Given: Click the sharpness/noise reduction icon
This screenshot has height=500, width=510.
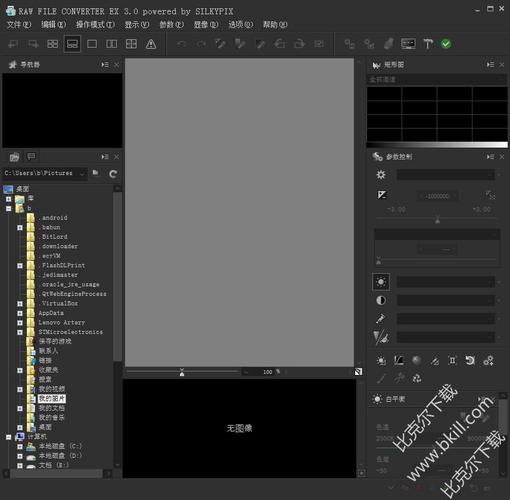Looking at the screenshot, I should coord(381,337).
